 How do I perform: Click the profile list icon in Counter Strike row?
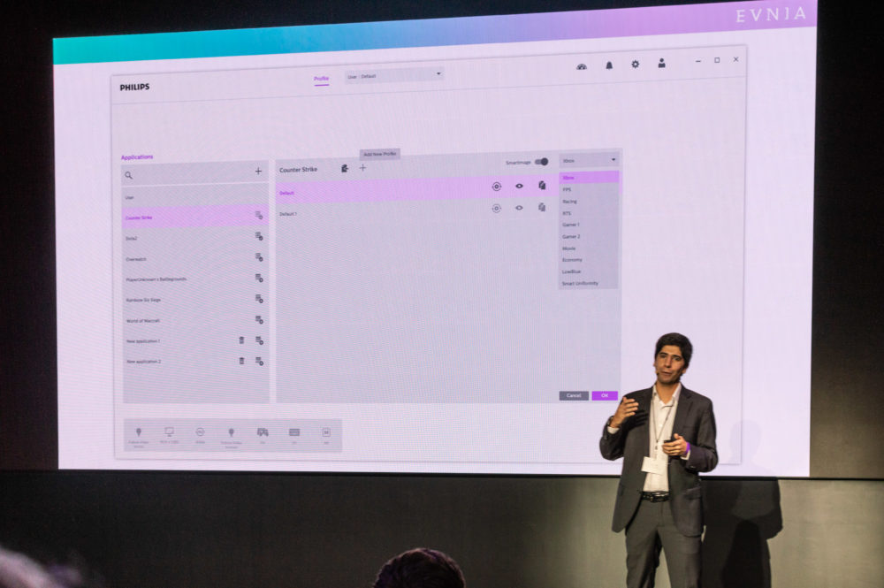coord(259,215)
